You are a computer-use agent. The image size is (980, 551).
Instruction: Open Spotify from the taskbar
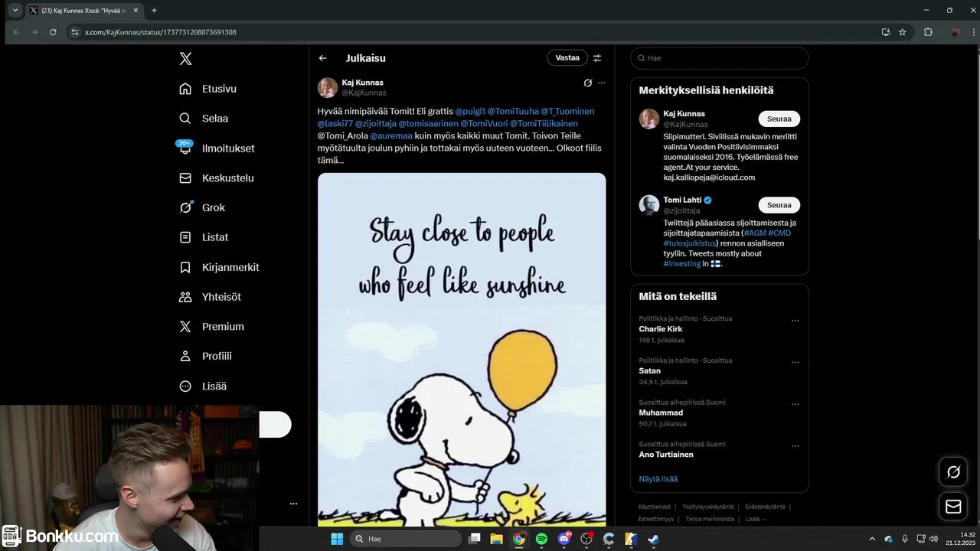coord(541,539)
